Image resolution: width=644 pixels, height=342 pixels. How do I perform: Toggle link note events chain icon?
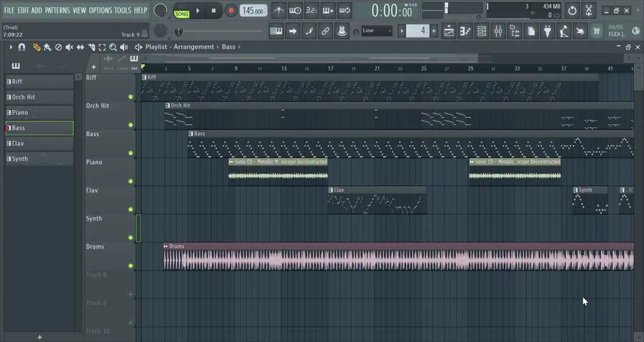pos(326,31)
